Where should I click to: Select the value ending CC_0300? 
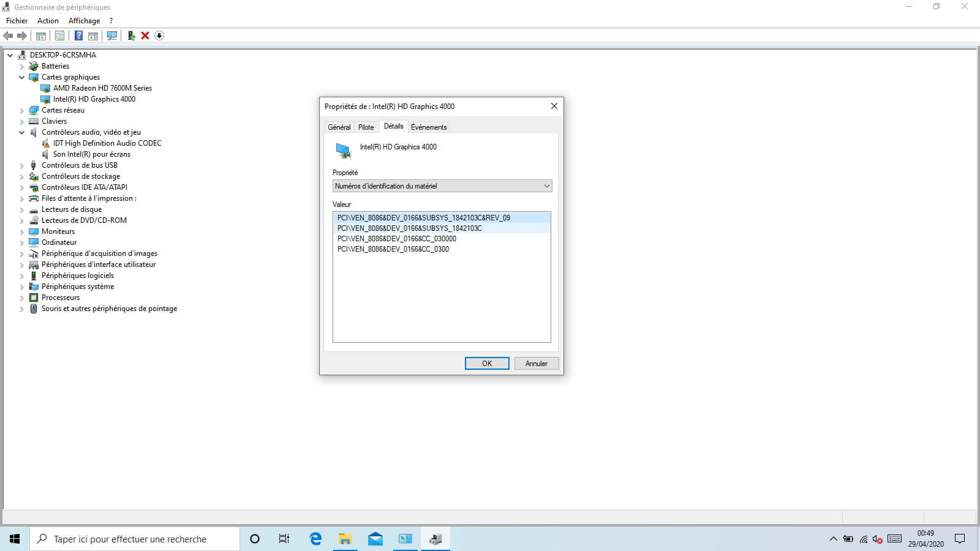(393, 249)
